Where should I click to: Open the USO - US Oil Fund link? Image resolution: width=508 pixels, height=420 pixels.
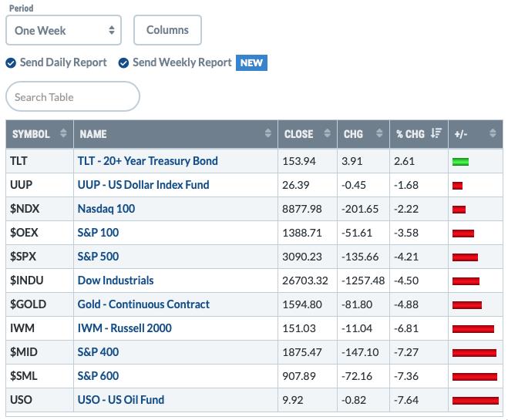(x=121, y=400)
